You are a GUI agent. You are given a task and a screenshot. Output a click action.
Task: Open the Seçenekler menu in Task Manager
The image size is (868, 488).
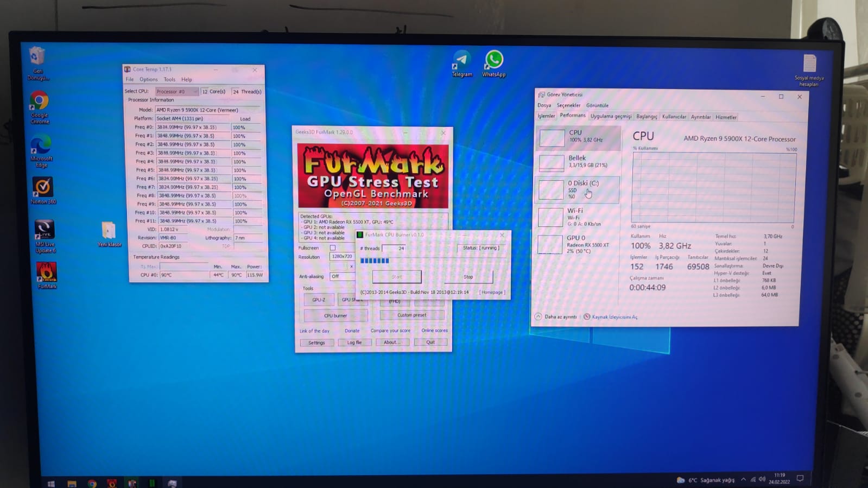(x=568, y=105)
